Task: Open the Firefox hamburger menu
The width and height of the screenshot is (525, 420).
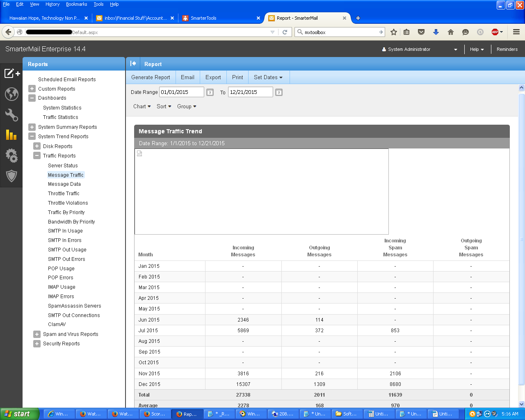Action: pos(516,32)
